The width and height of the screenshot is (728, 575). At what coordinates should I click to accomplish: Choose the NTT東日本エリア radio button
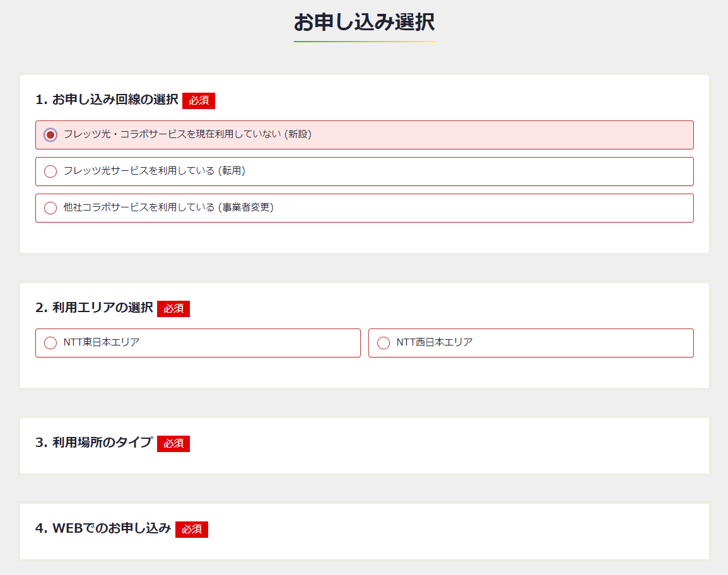(50, 343)
